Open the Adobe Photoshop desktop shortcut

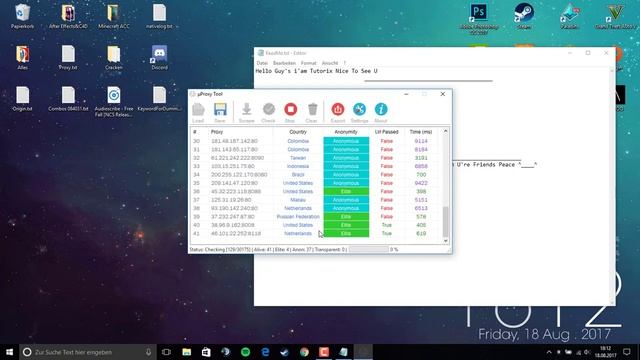point(478,18)
